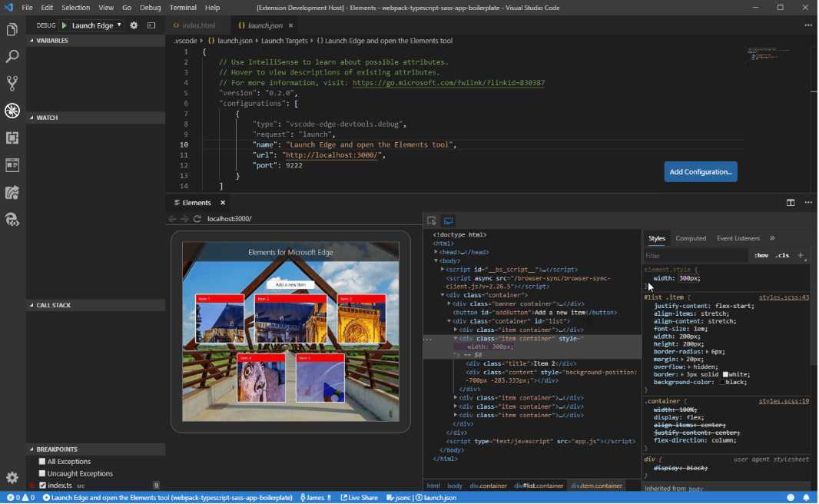This screenshot has height=504, width=819.
Task: Enable the Uncaught Exceptions breakpoint
Action: coord(42,474)
